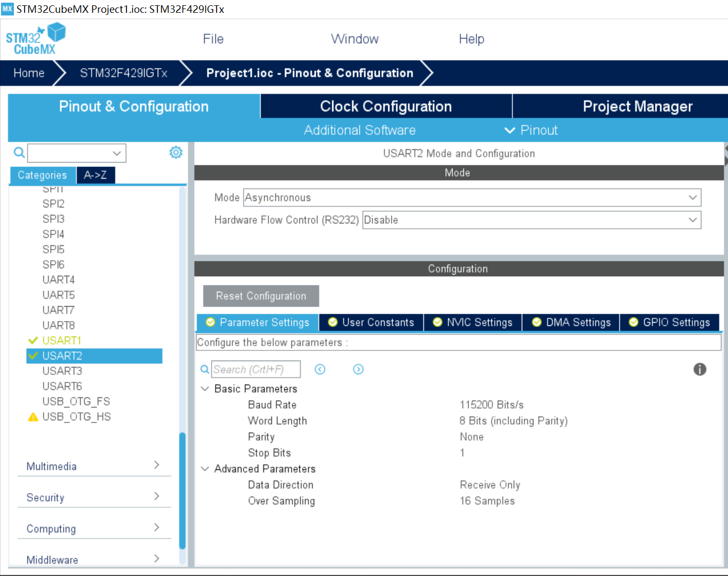Click the Parity value None
This screenshot has width=728, height=576.
coord(472,437)
